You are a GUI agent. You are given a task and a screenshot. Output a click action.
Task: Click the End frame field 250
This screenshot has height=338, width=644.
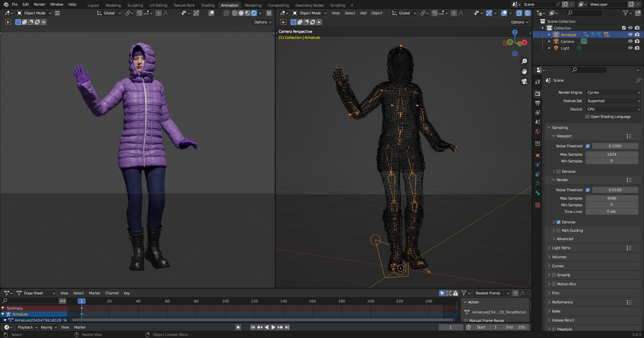coord(516,327)
